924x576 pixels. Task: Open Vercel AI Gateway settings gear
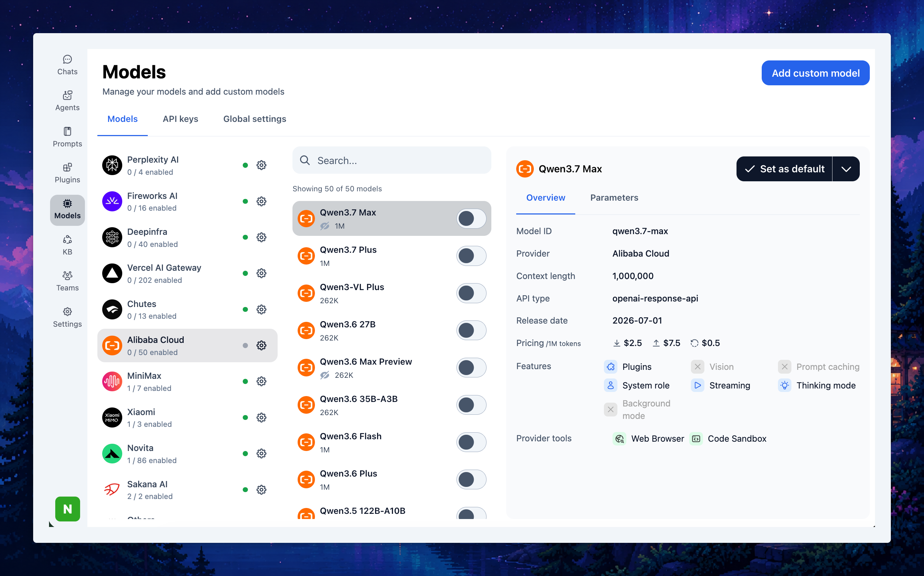pyautogui.click(x=261, y=273)
